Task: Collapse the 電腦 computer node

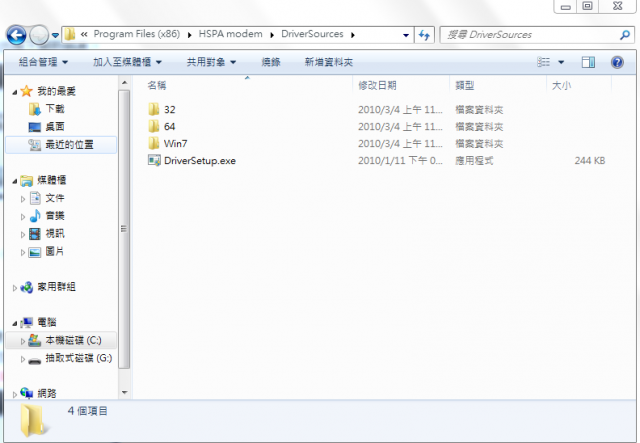Action: click(15, 323)
